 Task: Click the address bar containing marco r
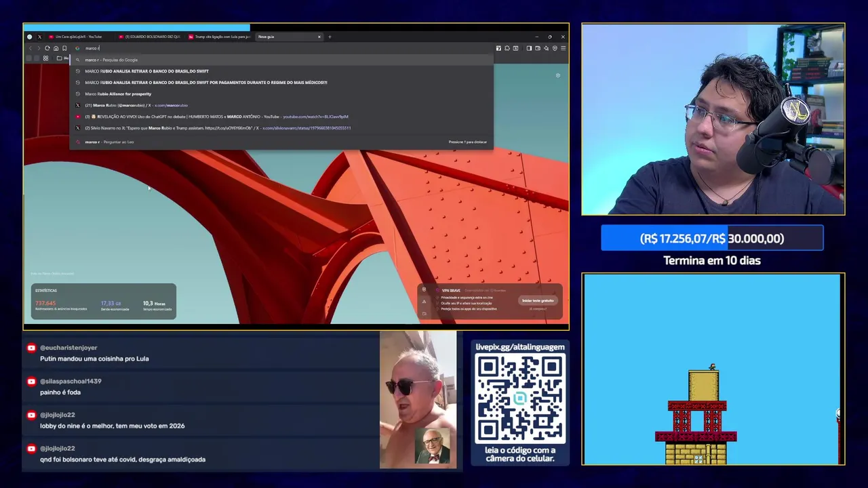tap(281, 48)
